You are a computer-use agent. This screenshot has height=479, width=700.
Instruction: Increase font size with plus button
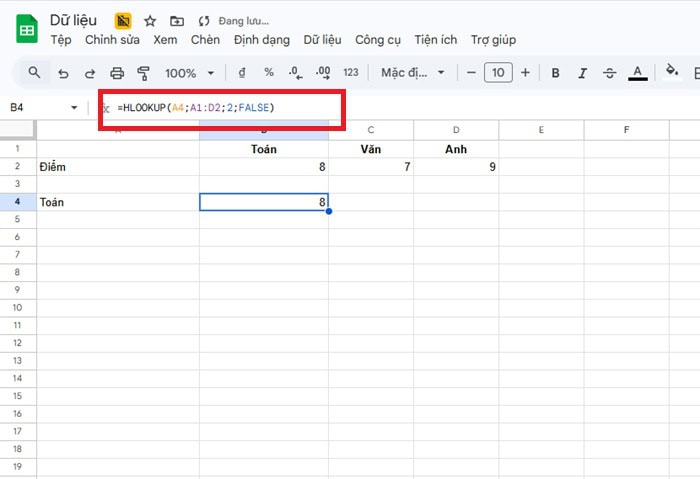(x=525, y=73)
